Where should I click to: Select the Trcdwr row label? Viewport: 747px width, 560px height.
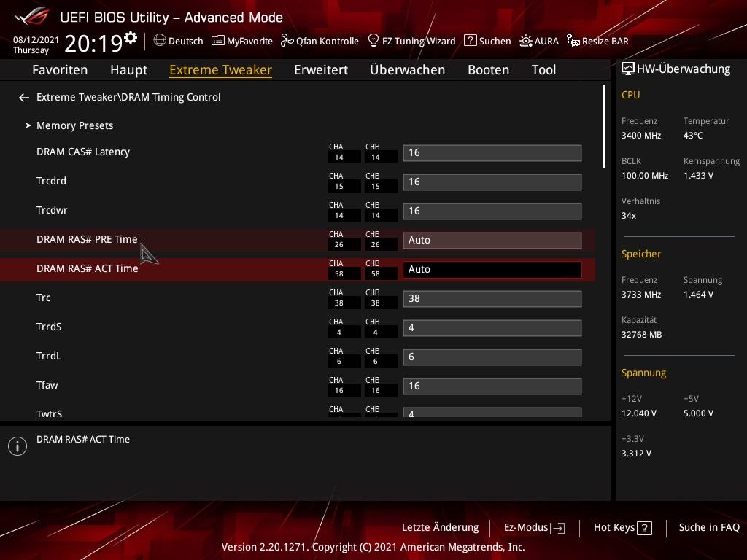tap(52, 210)
